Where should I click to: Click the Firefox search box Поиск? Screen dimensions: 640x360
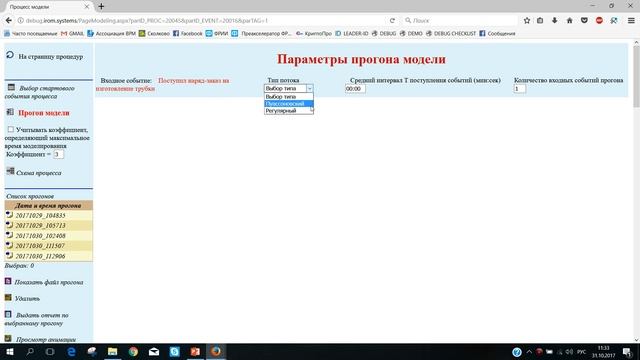coord(459,20)
